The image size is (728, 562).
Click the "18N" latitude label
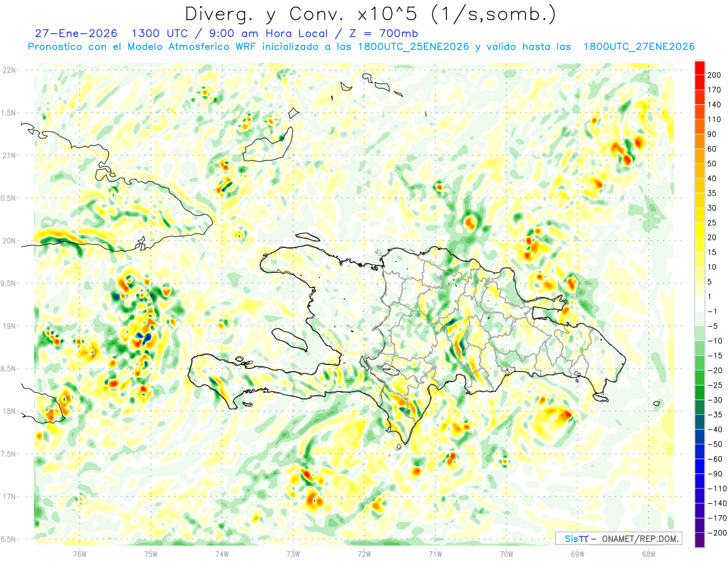(x=10, y=411)
